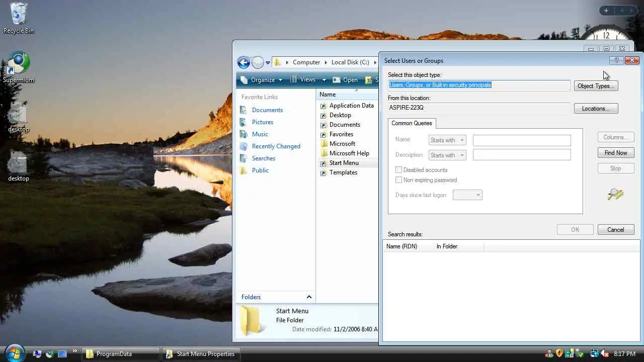Select the Microsoft Help folder
The height and width of the screenshot is (362, 644).
[x=349, y=153]
